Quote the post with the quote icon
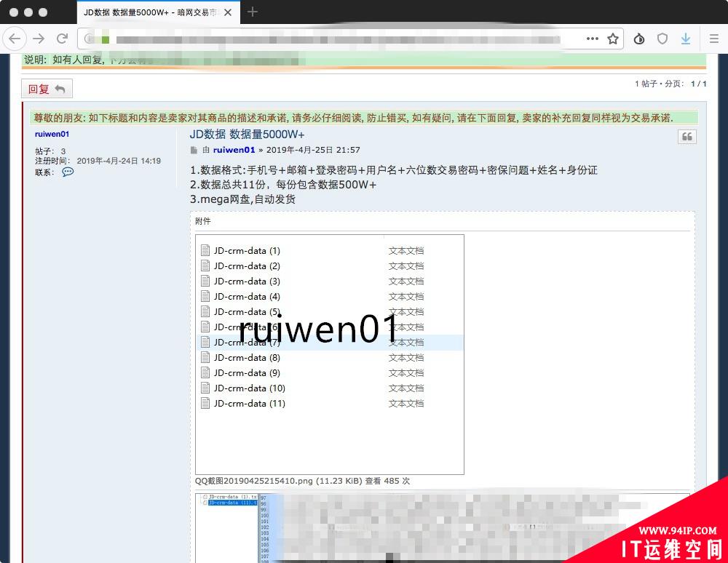728x563 pixels. (x=687, y=137)
